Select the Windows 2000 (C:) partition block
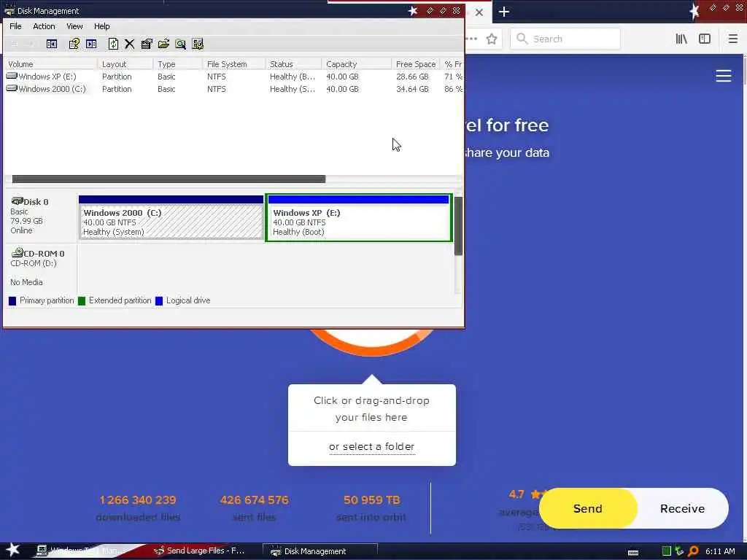The height and width of the screenshot is (560, 747). [x=171, y=217]
